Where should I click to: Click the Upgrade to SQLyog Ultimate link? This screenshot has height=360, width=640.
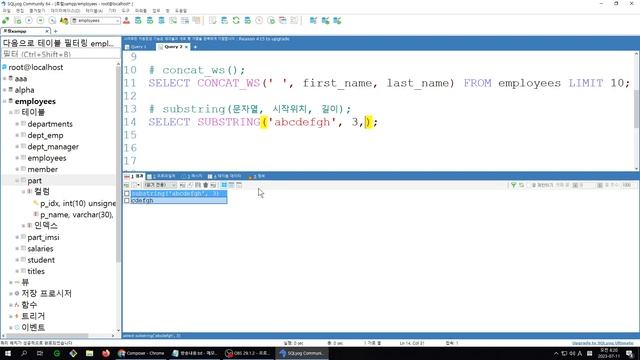(x=602, y=343)
